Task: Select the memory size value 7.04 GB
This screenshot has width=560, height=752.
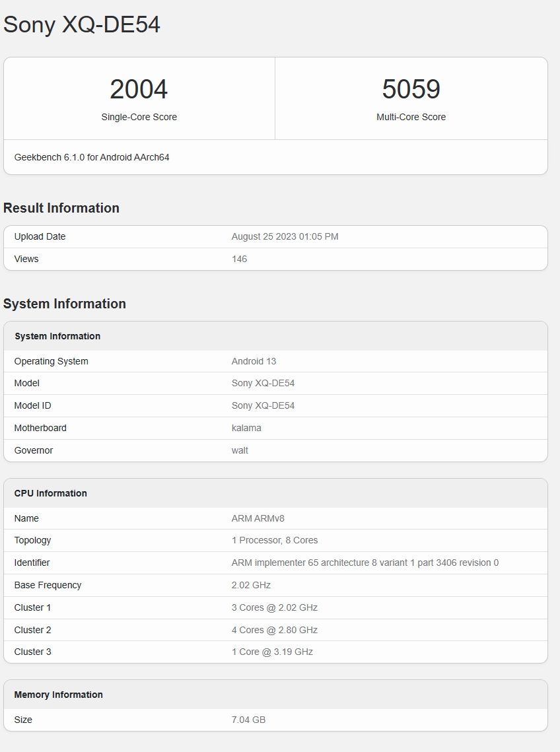Action: pyautogui.click(x=248, y=720)
